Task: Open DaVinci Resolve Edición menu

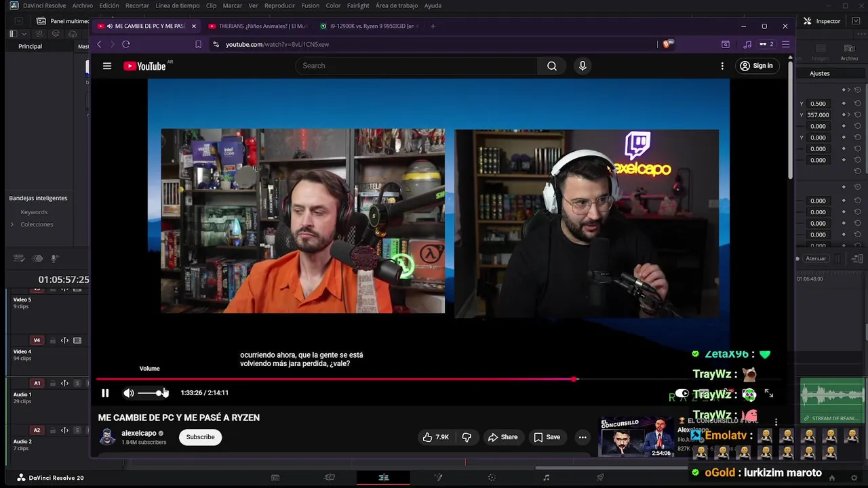Action: [x=108, y=5]
